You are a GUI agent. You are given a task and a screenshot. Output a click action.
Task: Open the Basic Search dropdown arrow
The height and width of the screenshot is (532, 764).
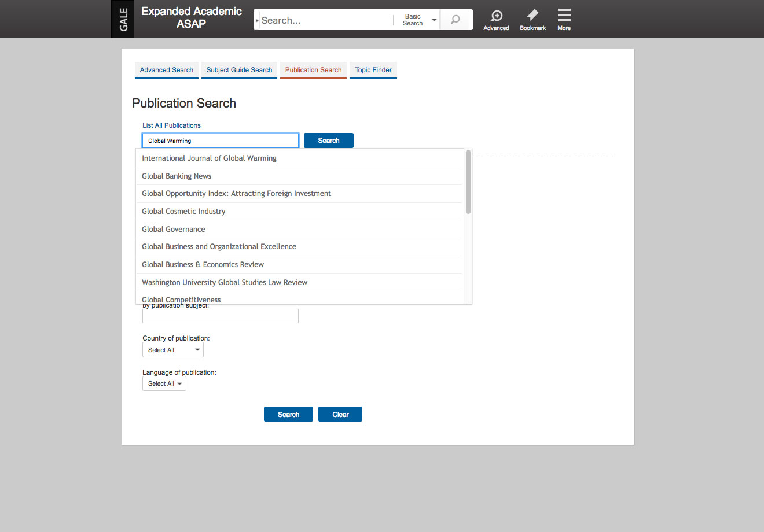tap(434, 20)
